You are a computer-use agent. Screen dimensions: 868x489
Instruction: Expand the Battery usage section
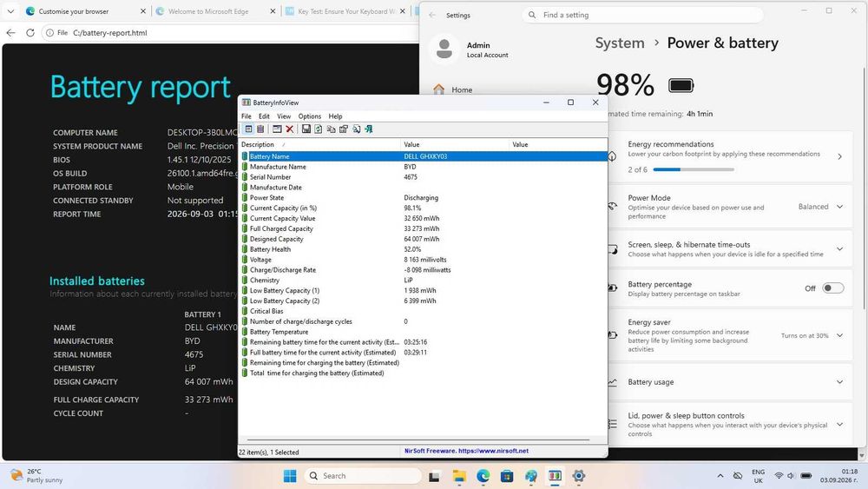tap(839, 381)
